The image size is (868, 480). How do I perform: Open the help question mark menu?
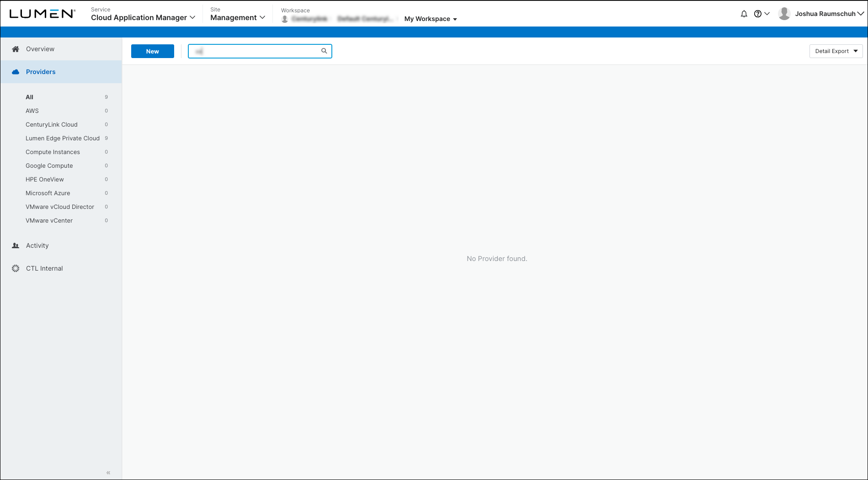(761, 14)
